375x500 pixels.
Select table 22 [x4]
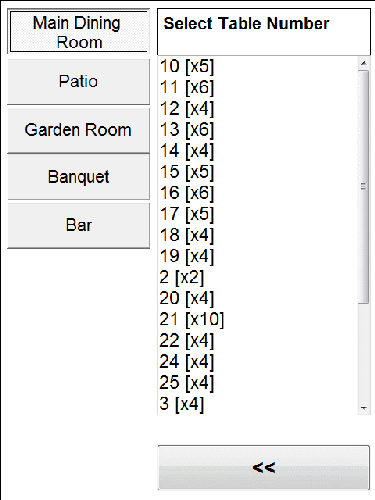pyautogui.click(x=258, y=341)
